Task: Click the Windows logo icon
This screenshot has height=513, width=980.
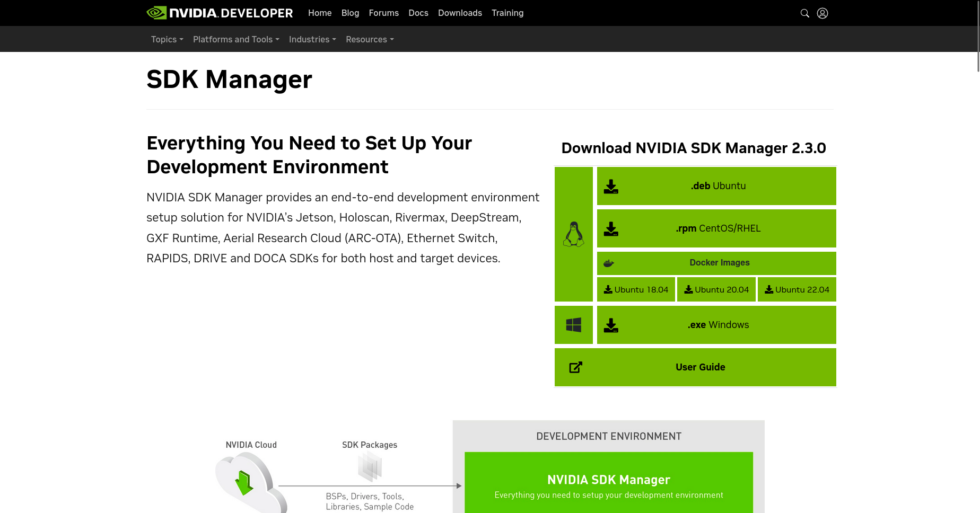Action: click(x=574, y=325)
